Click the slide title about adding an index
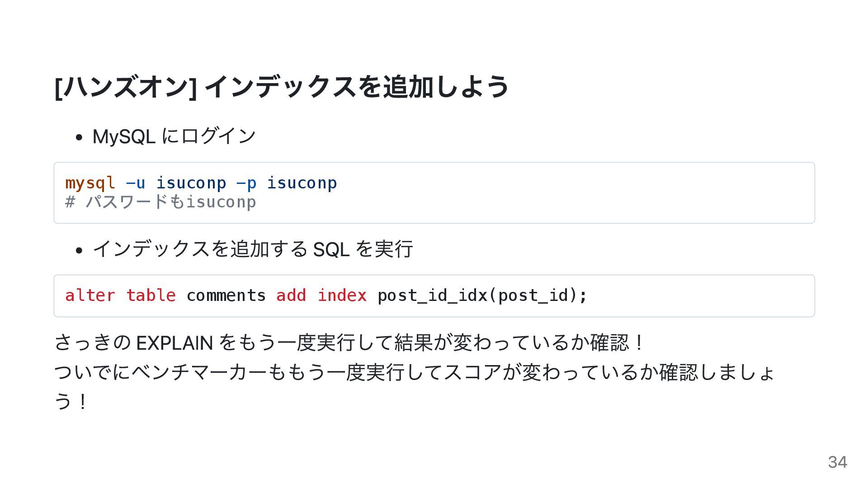 click(282, 86)
